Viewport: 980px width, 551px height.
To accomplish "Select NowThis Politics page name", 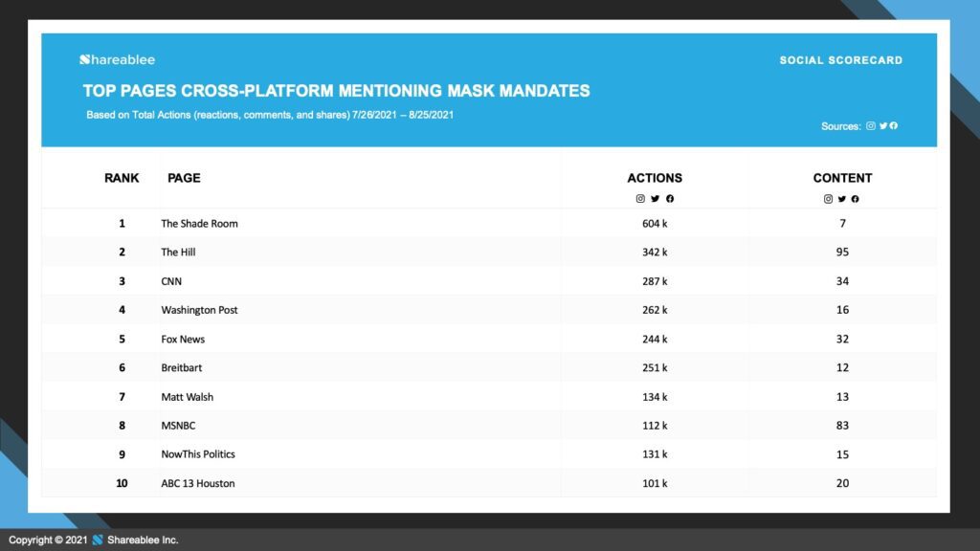I will point(198,454).
